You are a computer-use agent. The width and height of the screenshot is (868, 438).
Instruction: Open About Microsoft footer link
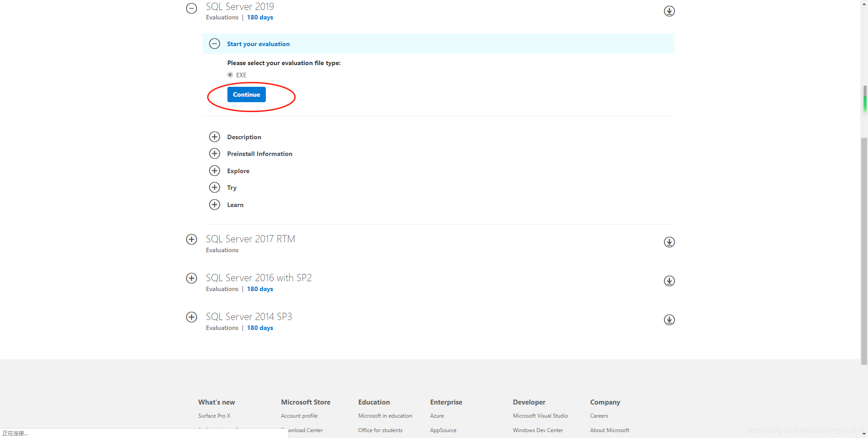pyautogui.click(x=609, y=430)
